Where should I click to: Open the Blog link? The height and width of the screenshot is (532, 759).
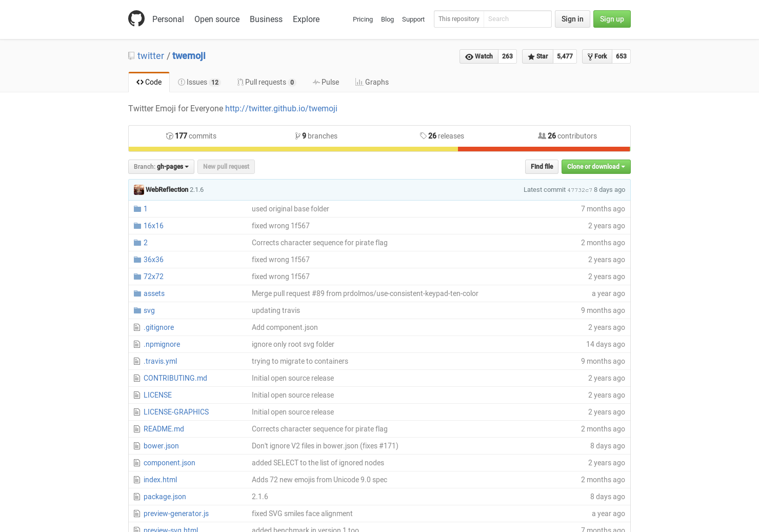(x=387, y=19)
